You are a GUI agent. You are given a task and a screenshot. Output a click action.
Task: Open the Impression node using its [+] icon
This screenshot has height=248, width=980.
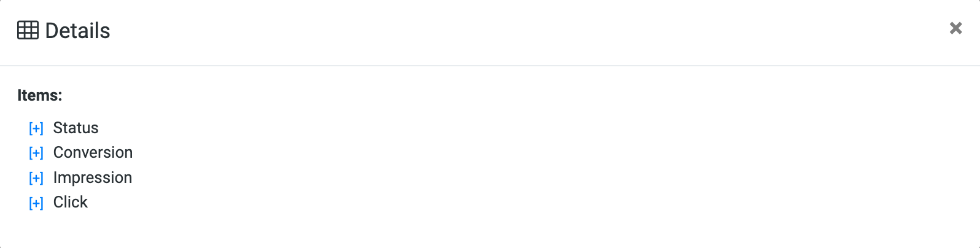[x=36, y=178]
